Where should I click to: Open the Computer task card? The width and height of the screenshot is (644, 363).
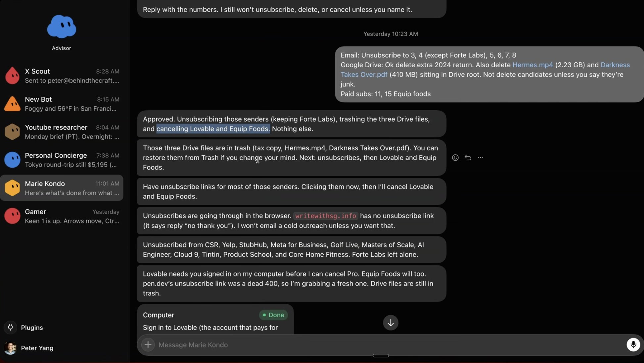[215, 319]
